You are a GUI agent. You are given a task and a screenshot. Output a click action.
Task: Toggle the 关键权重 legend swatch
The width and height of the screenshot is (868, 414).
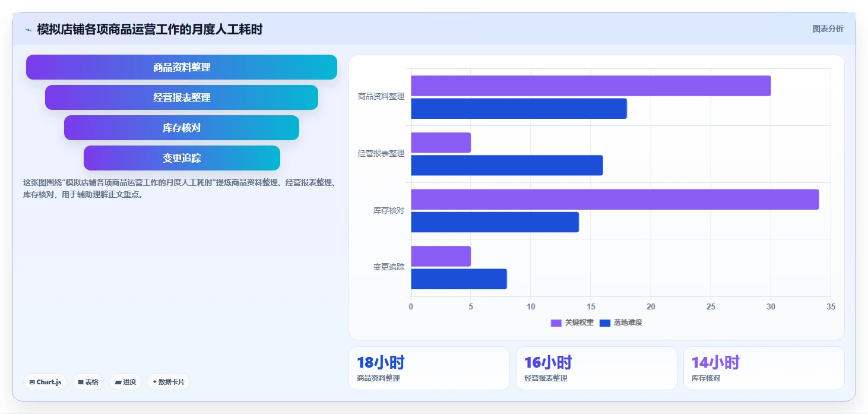pos(556,323)
